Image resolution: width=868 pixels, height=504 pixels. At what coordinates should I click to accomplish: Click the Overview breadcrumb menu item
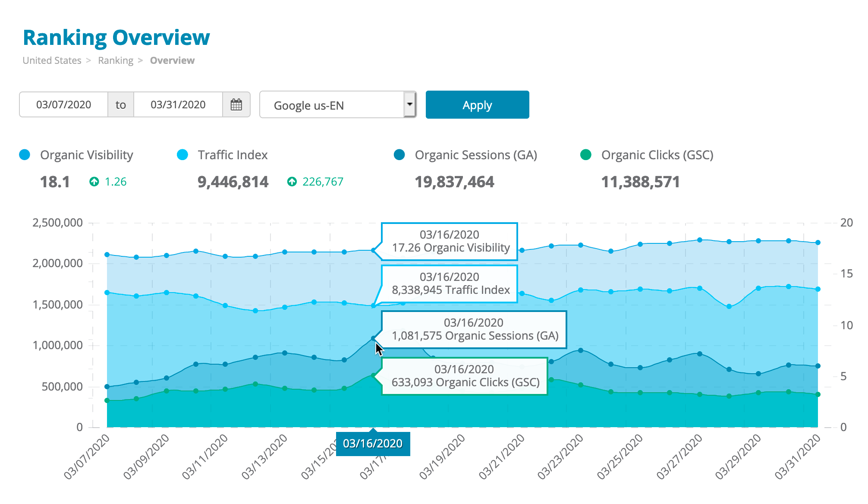tap(172, 60)
